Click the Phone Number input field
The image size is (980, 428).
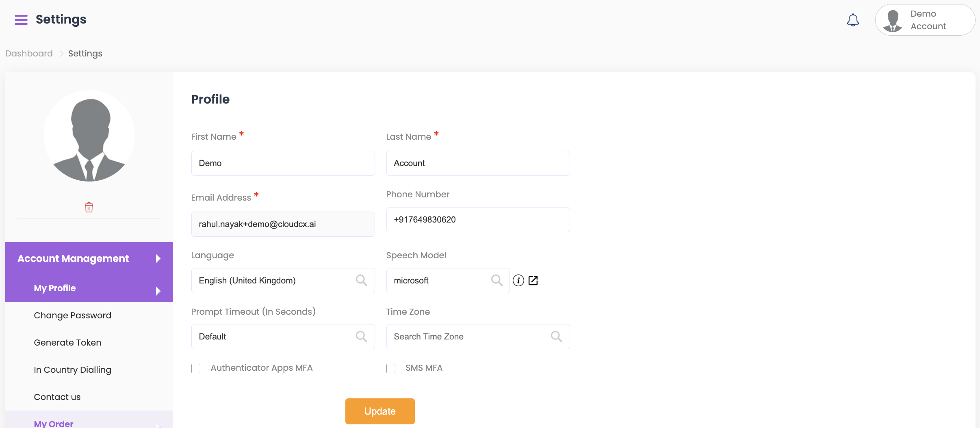coord(478,220)
